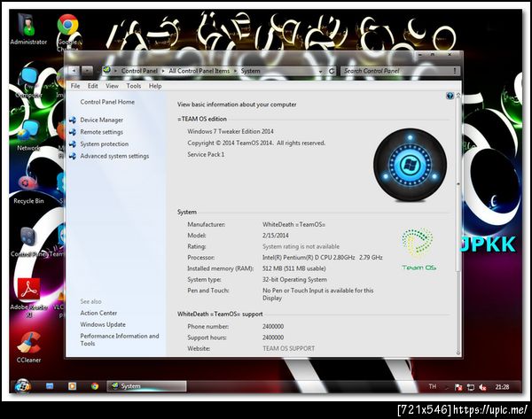This screenshot has width=532, height=419.
Task: Launch the CCleaner desktop shortcut
Action: [29, 347]
